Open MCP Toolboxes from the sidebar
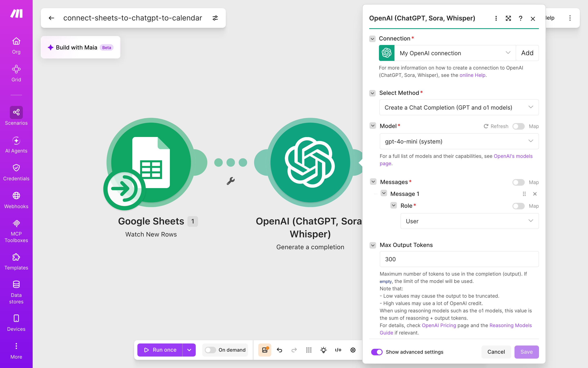The height and width of the screenshot is (368, 588). pyautogui.click(x=16, y=231)
